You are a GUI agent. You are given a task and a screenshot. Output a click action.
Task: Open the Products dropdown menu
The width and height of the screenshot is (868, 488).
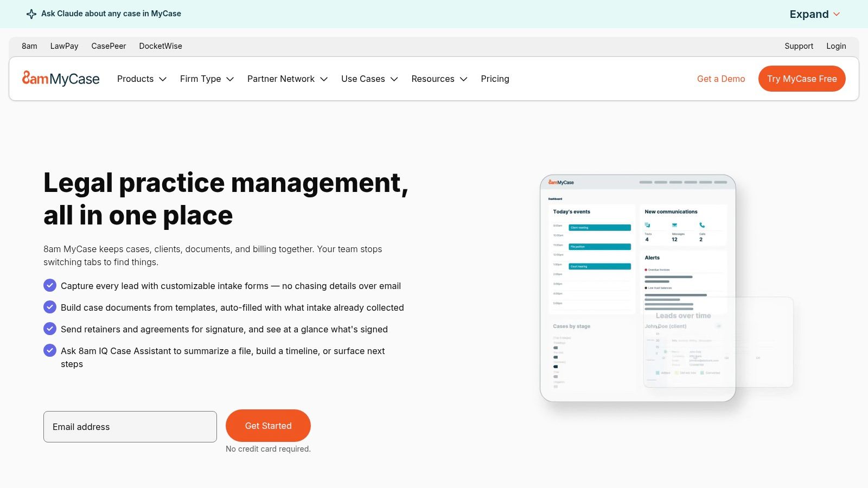coord(142,79)
